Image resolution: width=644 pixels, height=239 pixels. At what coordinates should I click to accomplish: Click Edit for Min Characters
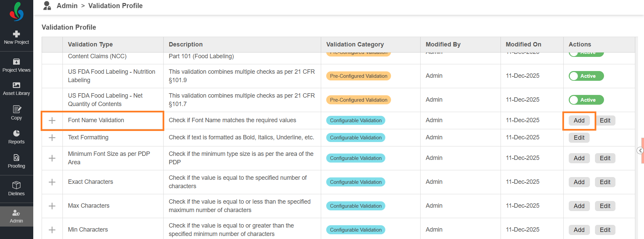(x=605, y=230)
